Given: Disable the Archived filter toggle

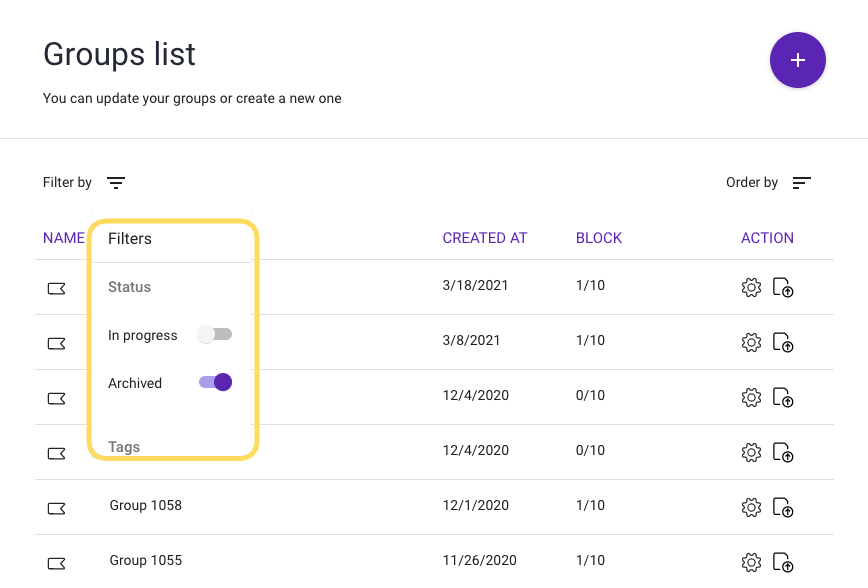Looking at the screenshot, I should tap(215, 382).
